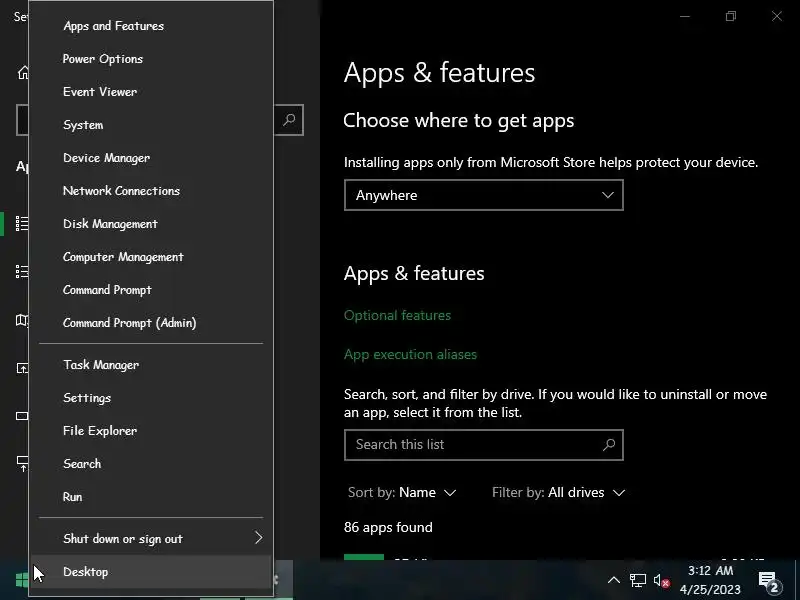
Task: Close the Settings window
Action: coord(777,16)
